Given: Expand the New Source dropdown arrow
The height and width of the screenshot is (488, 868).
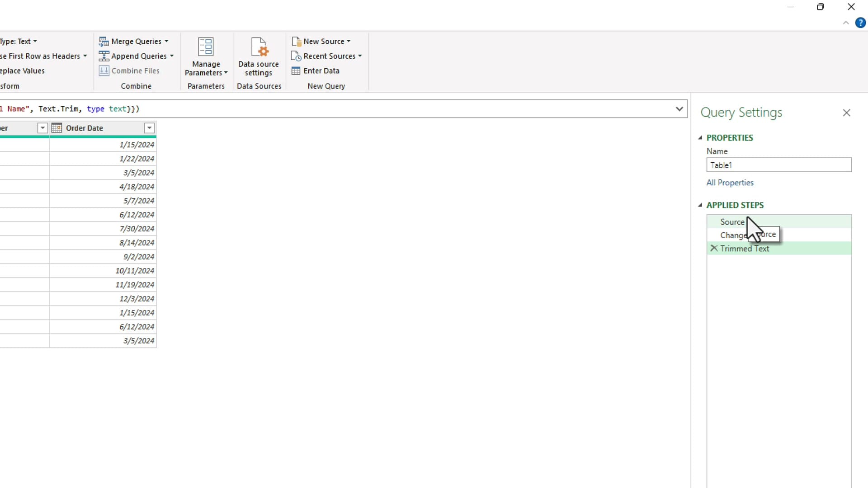Looking at the screenshot, I should coord(349,41).
